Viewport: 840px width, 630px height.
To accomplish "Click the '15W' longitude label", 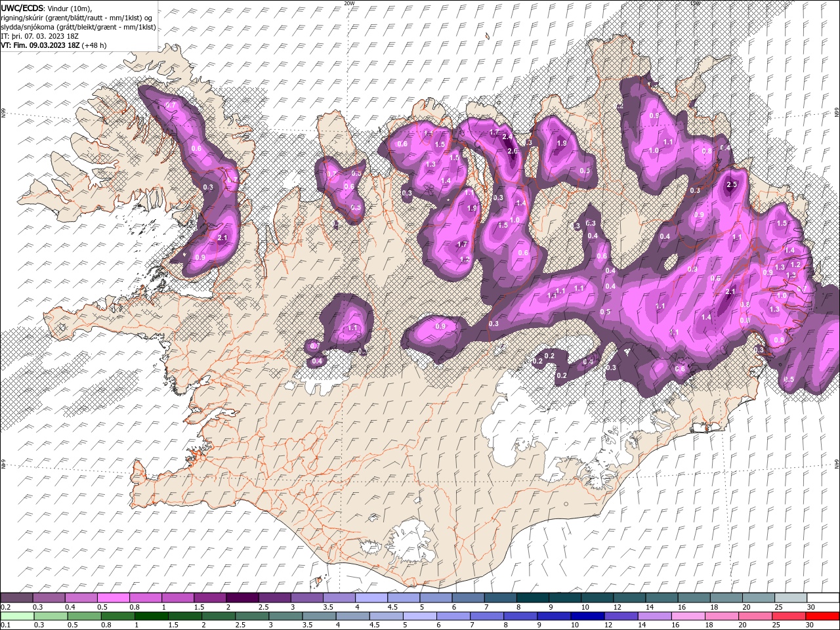I will pos(695,3).
